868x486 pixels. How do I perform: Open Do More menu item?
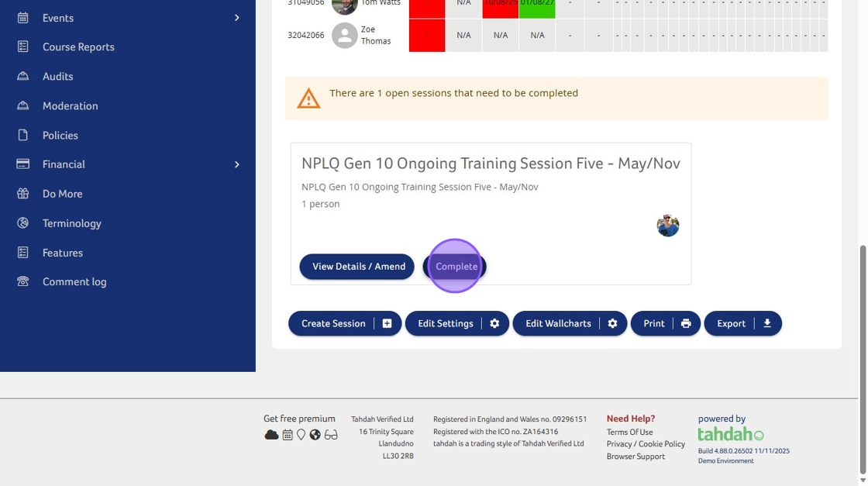click(x=63, y=194)
